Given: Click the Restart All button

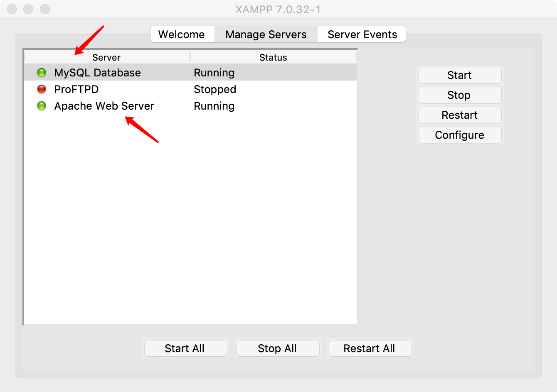Looking at the screenshot, I should [x=370, y=348].
